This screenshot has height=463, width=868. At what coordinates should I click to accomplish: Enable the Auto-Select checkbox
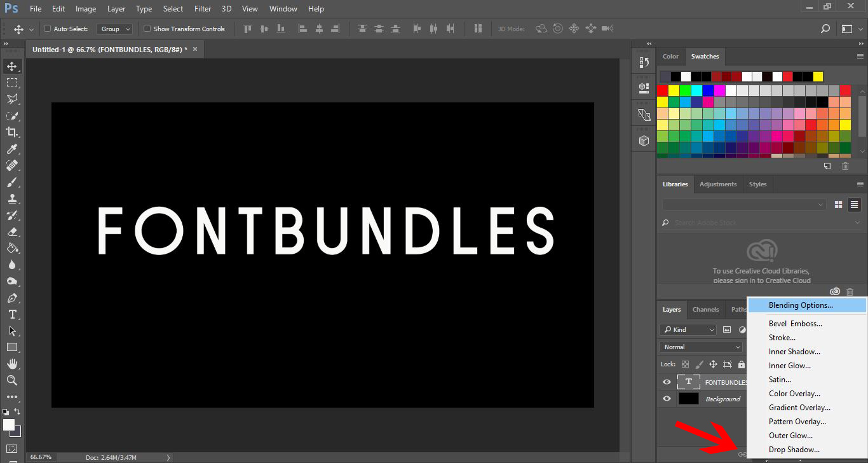[x=47, y=29]
